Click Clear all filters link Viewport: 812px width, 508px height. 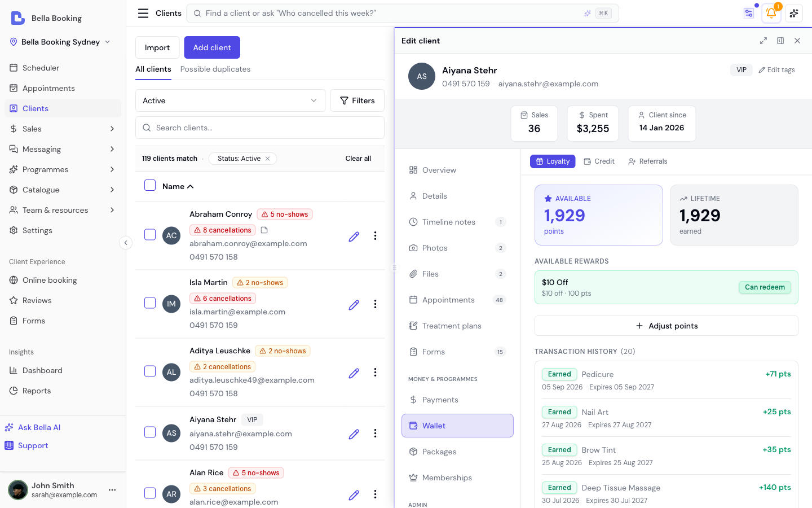click(358, 159)
